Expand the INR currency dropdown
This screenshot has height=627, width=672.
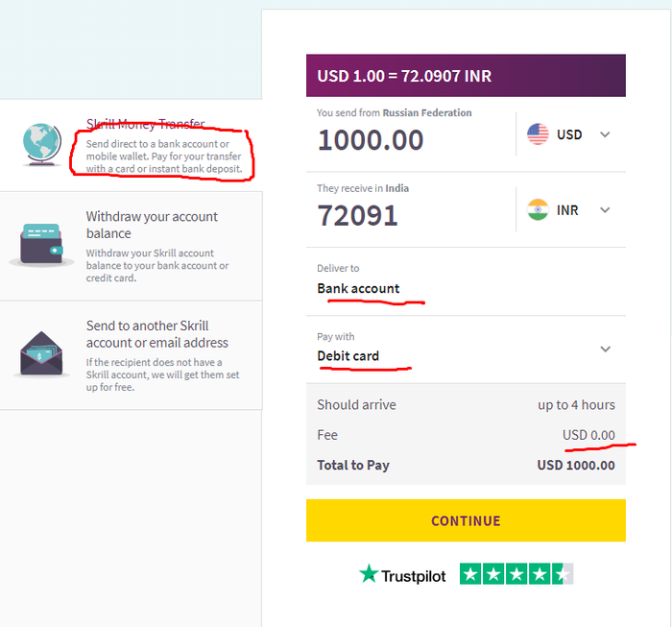[x=605, y=209]
